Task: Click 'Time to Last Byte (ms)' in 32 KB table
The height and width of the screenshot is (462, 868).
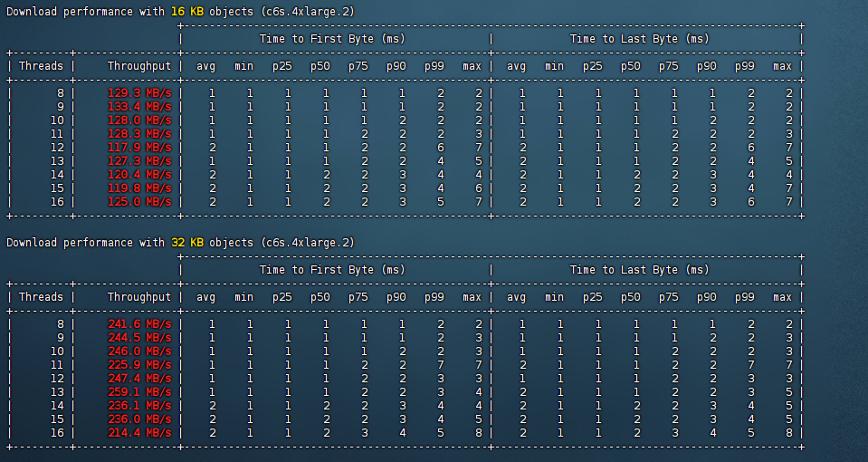Action: (x=639, y=270)
